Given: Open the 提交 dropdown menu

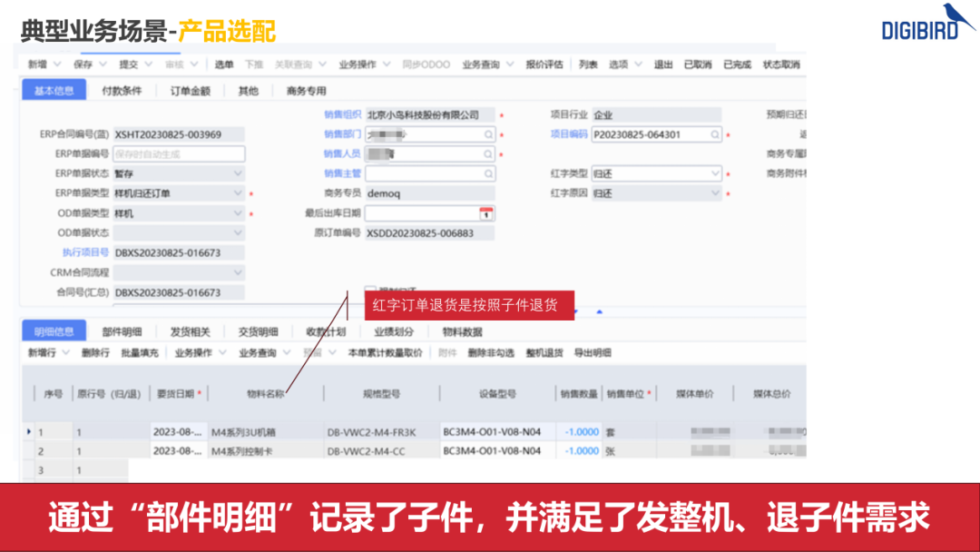Looking at the screenshot, I should click(x=148, y=64).
